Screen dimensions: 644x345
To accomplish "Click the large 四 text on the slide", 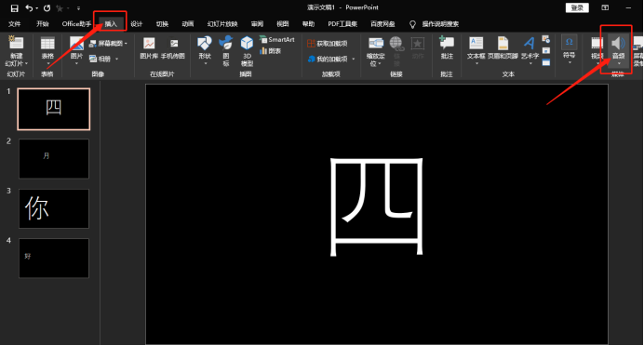I will tap(377, 207).
